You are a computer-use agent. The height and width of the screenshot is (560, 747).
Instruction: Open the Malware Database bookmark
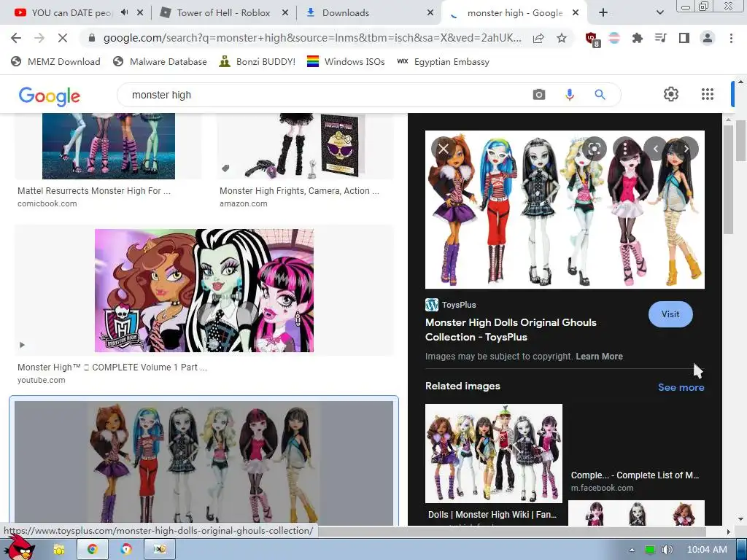pyautogui.click(x=160, y=61)
